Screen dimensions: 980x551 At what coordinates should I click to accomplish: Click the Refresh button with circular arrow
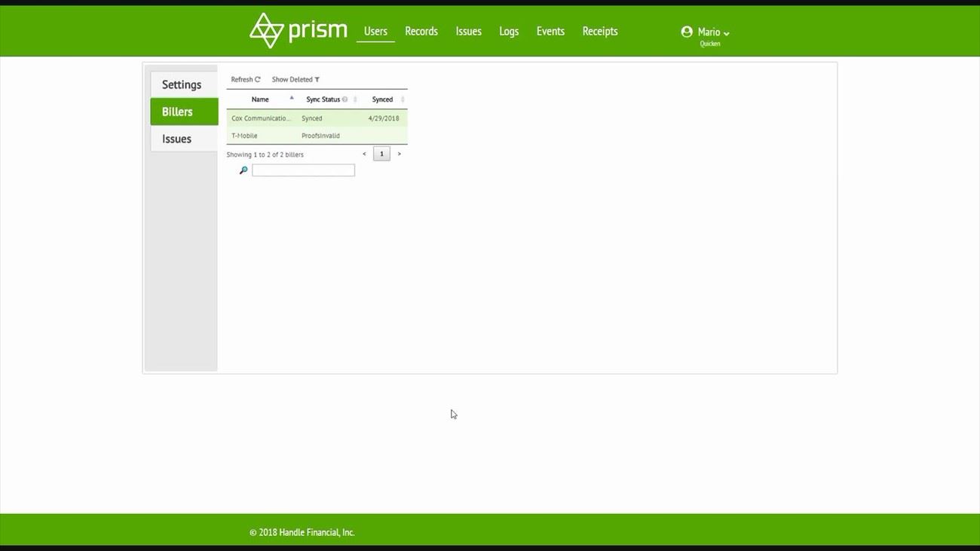point(246,79)
